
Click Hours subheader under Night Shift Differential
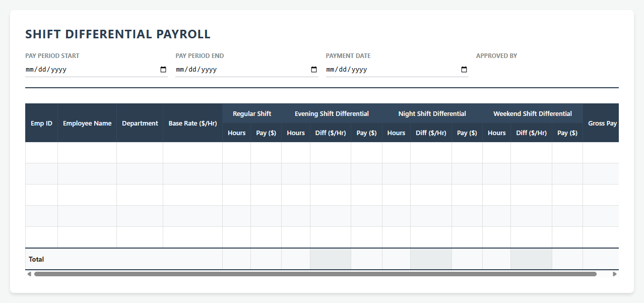pyautogui.click(x=396, y=133)
